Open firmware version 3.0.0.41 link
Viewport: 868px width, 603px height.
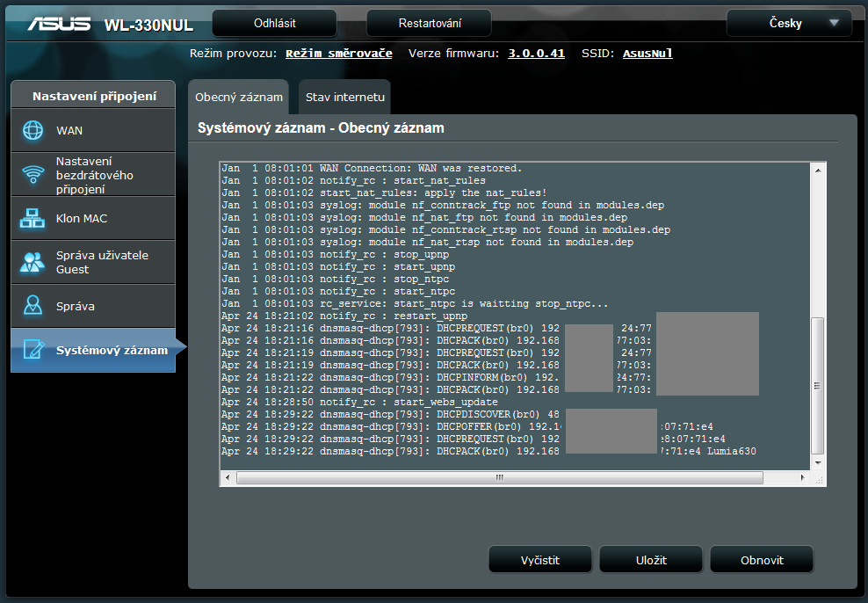point(536,54)
